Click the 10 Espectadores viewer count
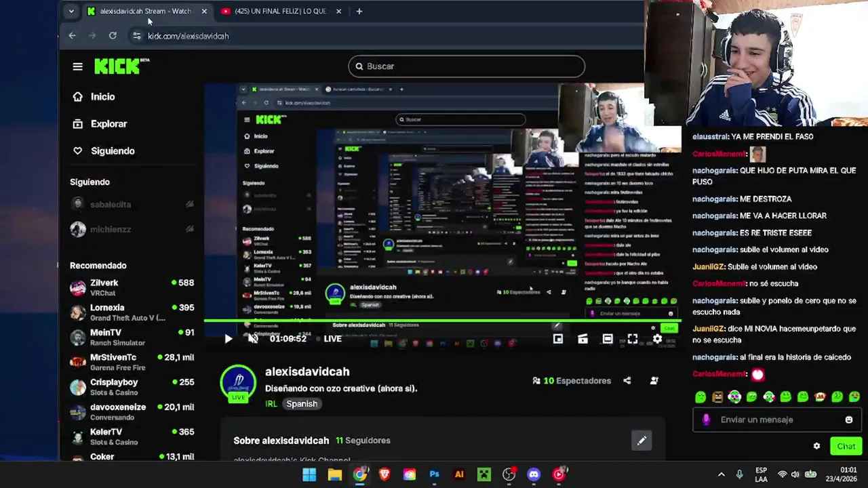This screenshot has width=868, height=488. pyautogui.click(x=572, y=381)
